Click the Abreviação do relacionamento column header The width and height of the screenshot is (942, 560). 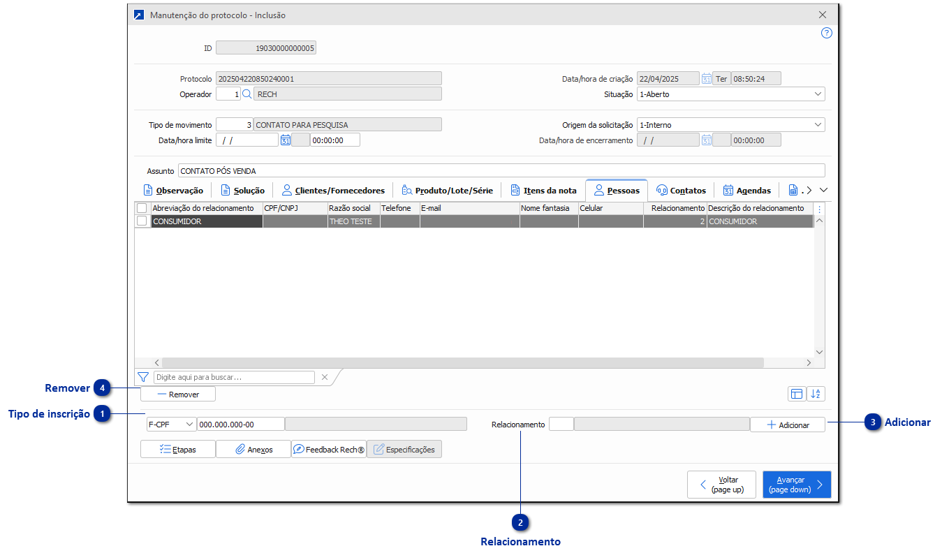coord(207,208)
